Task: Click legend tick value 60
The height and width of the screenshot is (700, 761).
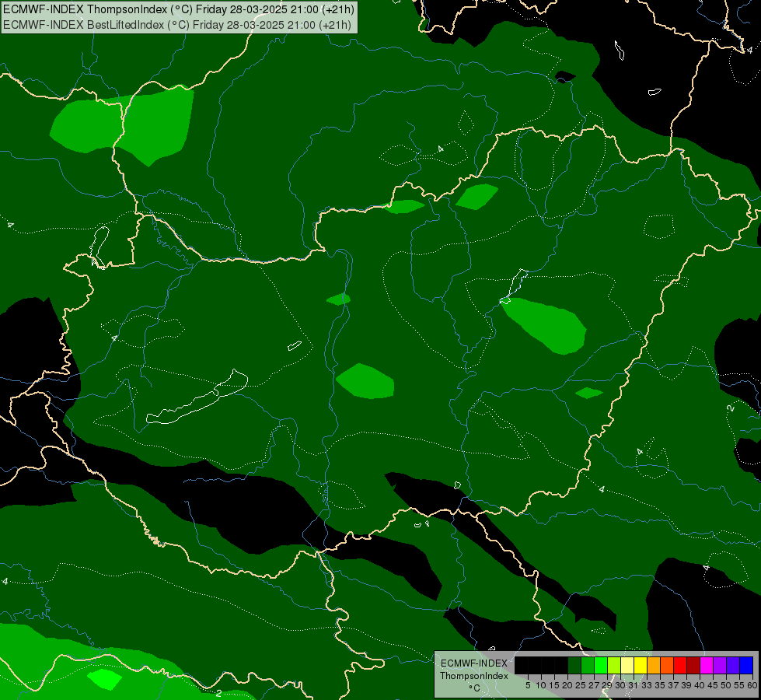Action: click(x=752, y=685)
